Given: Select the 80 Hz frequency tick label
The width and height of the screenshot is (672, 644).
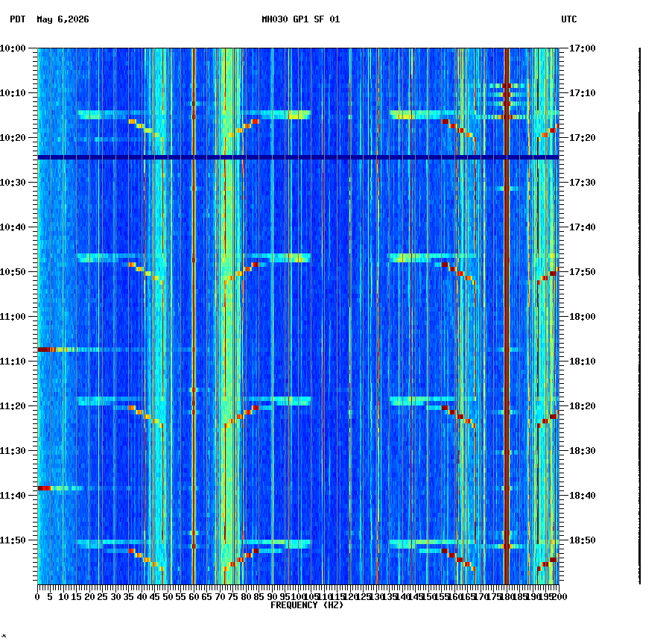Looking at the screenshot, I should (246, 597).
